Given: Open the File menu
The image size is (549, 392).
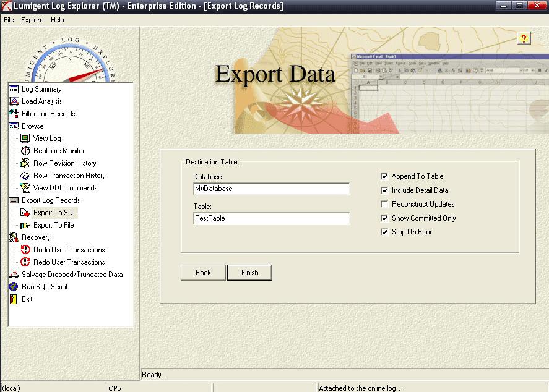Looking at the screenshot, I should tap(9, 20).
